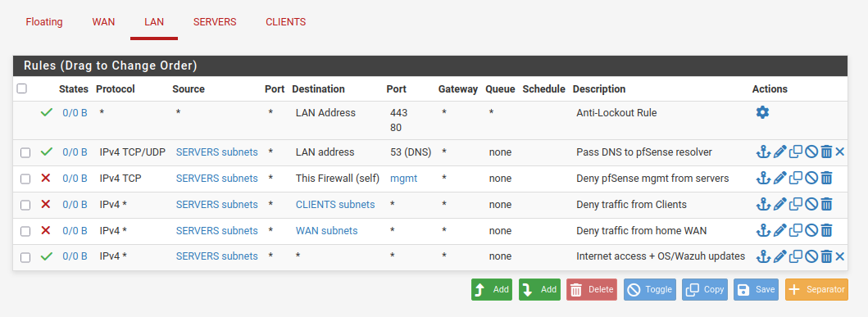The image size is (868, 317).
Task: Click anchor icon for Deny traffic from home WAN
Action: 763,231
